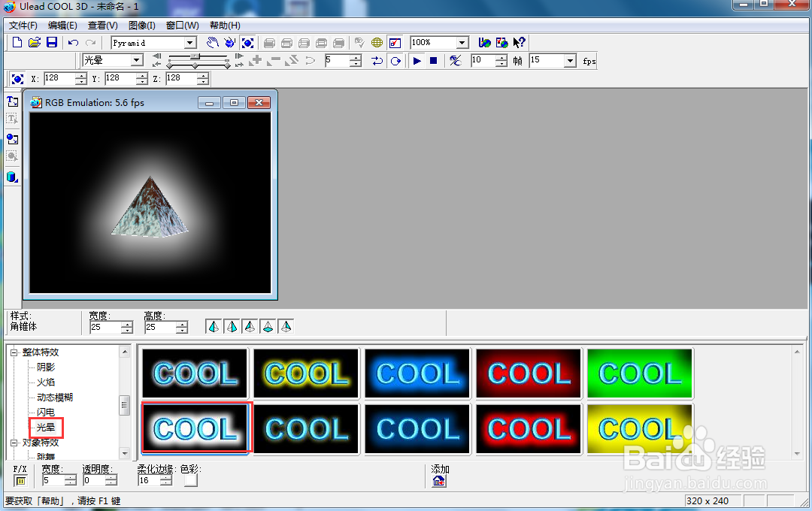Undo the last action

[74, 43]
